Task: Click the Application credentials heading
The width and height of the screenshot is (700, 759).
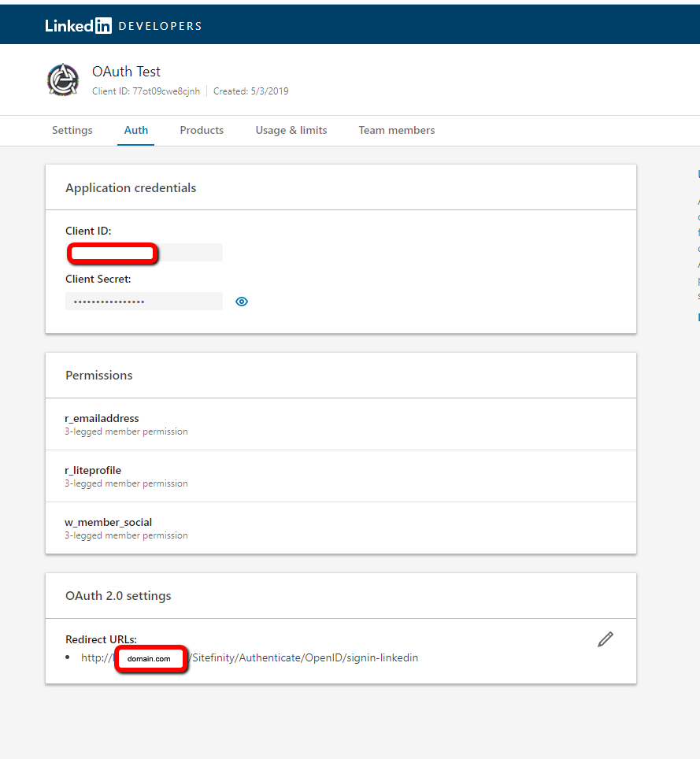Action: [131, 188]
